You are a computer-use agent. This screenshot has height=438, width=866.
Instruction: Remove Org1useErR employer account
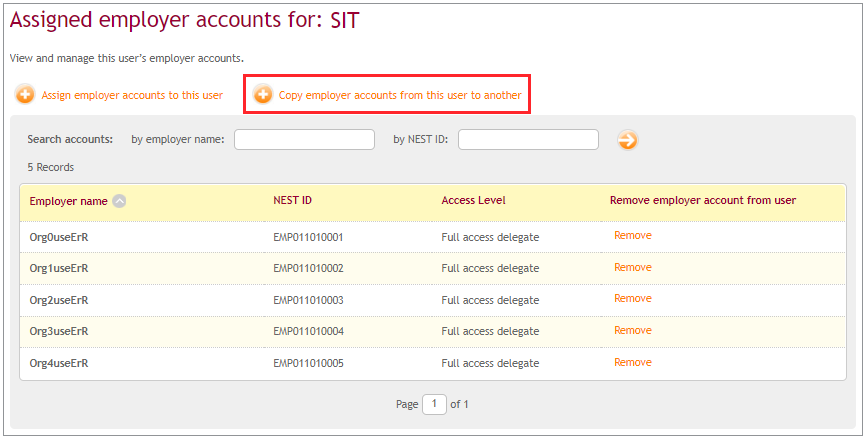pos(633,267)
